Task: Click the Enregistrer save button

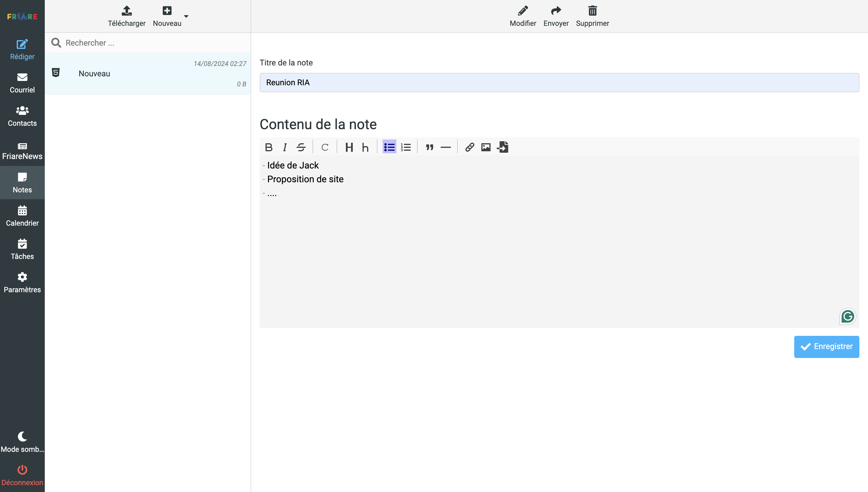Action: 826,346
